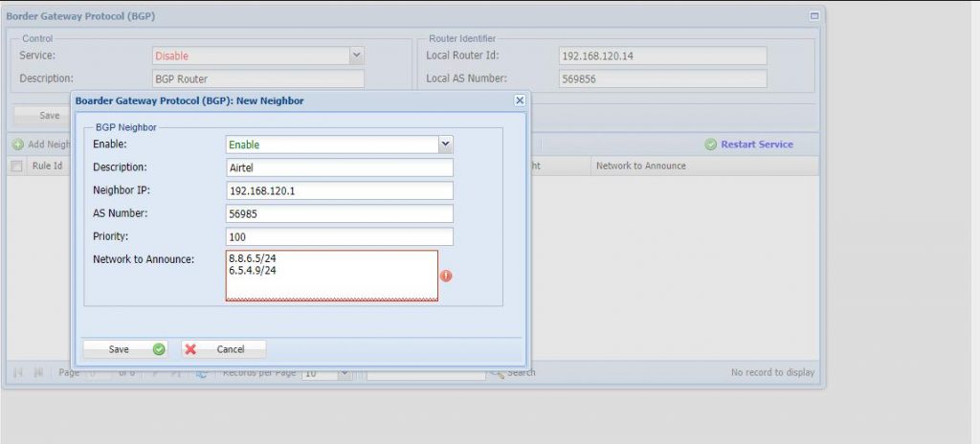Tick the select-all checkbox beside Rule Id
This screenshot has height=444, width=980.
click(x=16, y=166)
